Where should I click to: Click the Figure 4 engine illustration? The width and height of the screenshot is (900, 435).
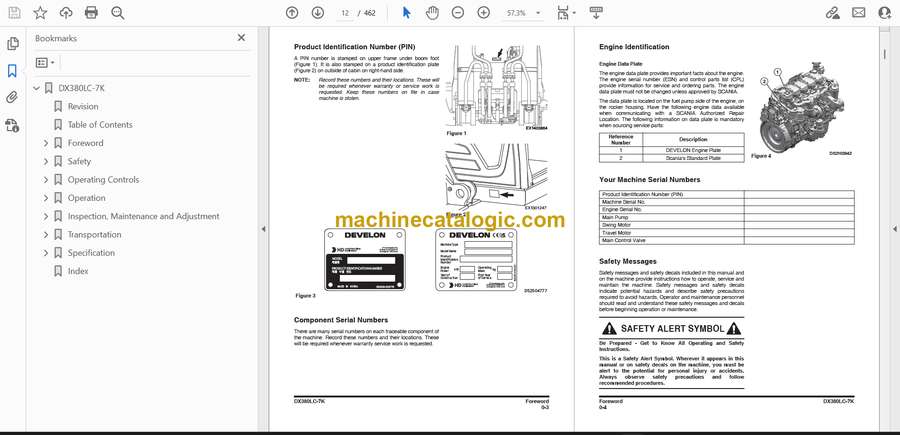click(x=804, y=109)
